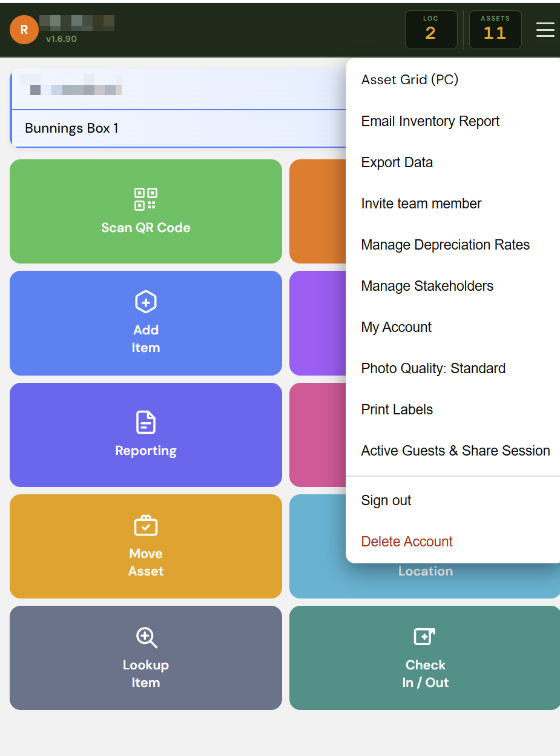Open Manage Depreciation Rates
Screen dimensions: 560x756
coord(445,245)
